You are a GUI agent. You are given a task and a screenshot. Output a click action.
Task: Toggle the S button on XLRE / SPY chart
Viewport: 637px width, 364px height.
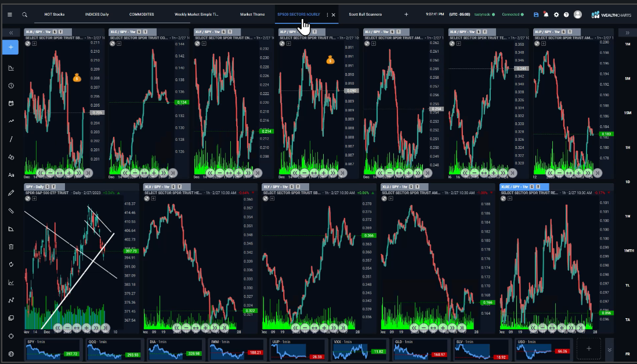(x=532, y=187)
